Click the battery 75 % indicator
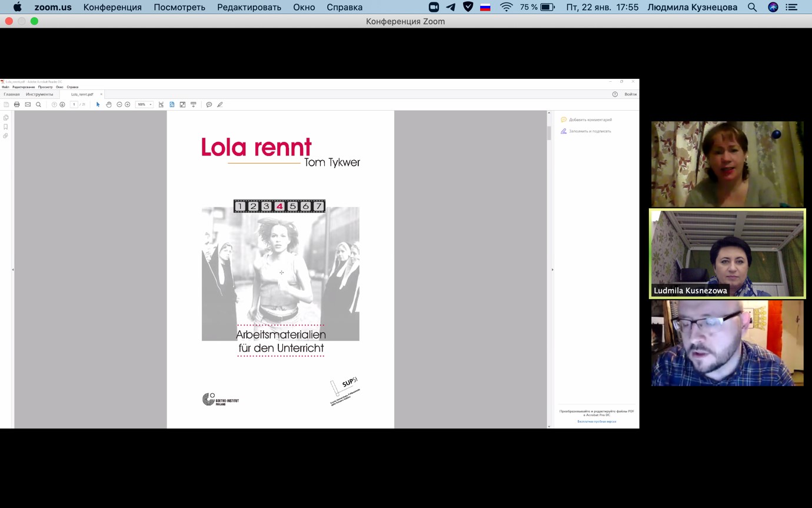812x508 pixels. click(537, 7)
